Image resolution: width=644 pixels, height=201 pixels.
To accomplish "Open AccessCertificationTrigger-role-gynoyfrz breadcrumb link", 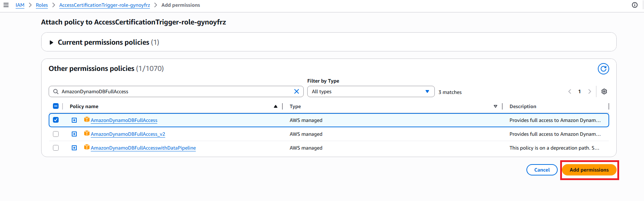I will pos(104,5).
